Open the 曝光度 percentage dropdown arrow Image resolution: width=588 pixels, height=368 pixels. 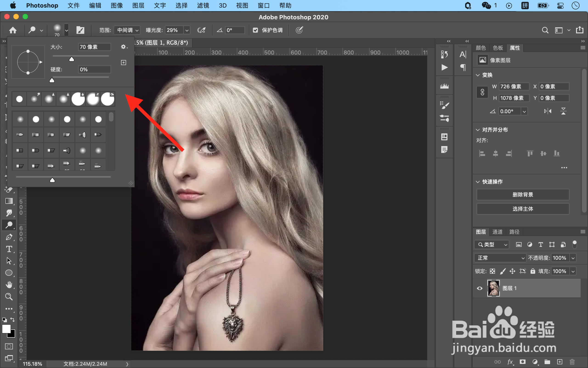pyautogui.click(x=187, y=30)
